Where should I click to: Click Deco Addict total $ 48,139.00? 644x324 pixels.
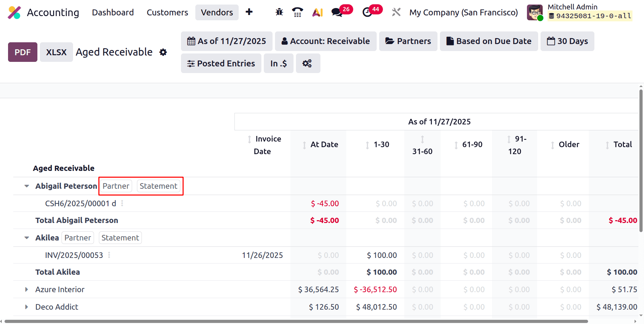tap(617, 307)
